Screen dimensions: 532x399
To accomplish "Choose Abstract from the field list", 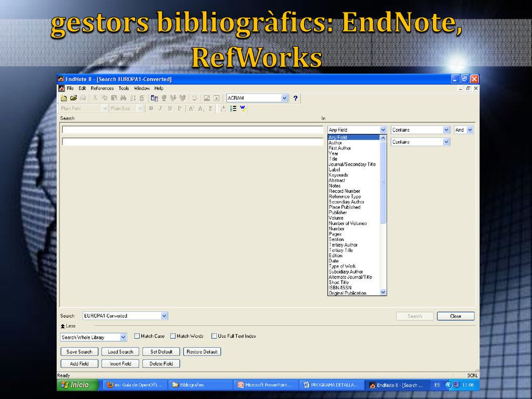I will (x=354, y=180).
